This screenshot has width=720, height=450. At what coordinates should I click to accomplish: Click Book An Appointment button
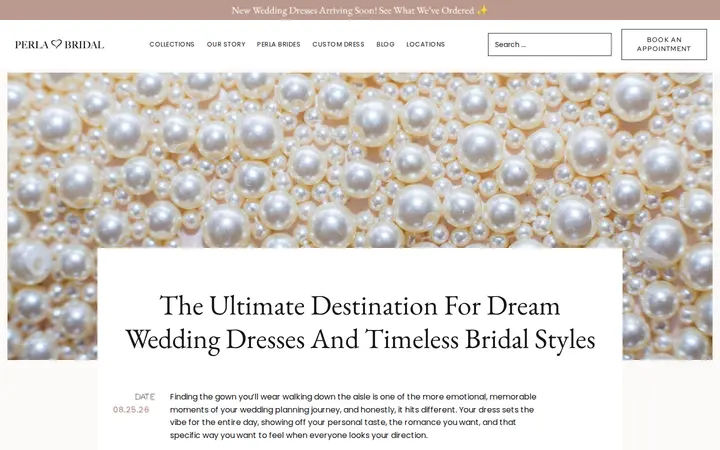(664, 45)
